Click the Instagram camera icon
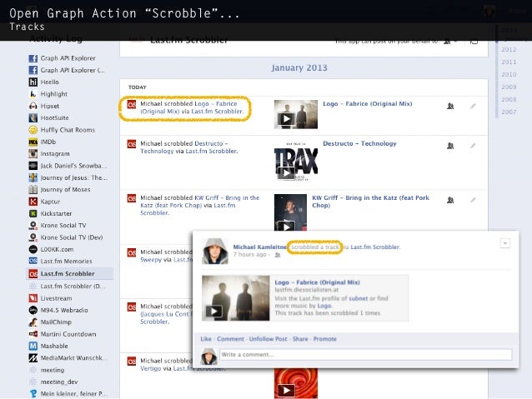The height and width of the screenshot is (399, 532). [33, 153]
